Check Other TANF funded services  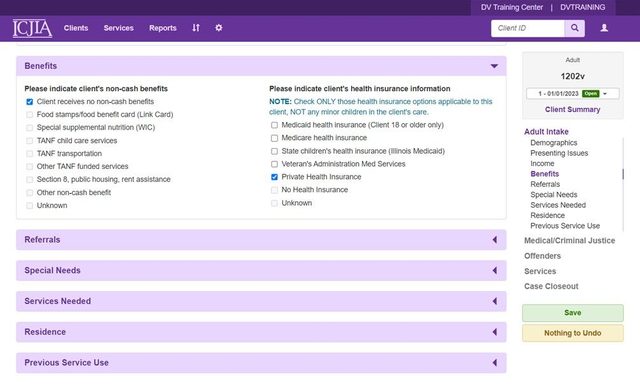(x=29, y=167)
